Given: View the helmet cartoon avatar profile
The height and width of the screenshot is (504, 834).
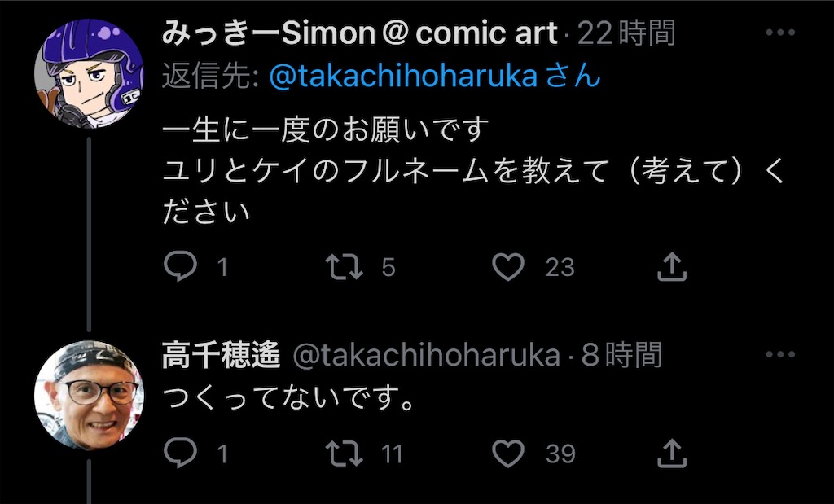Looking at the screenshot, I should coord(89,74).
